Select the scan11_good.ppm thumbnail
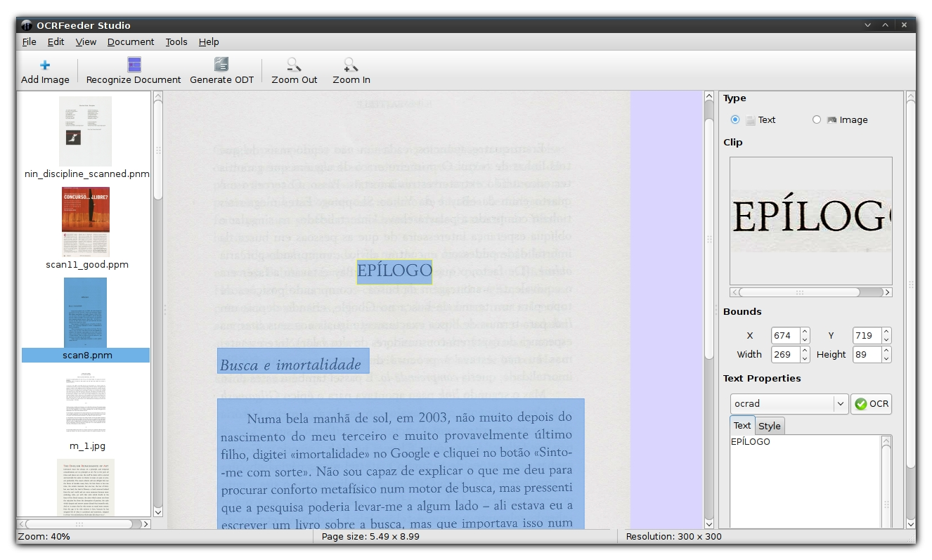932x560 pixels. point(86,222)
